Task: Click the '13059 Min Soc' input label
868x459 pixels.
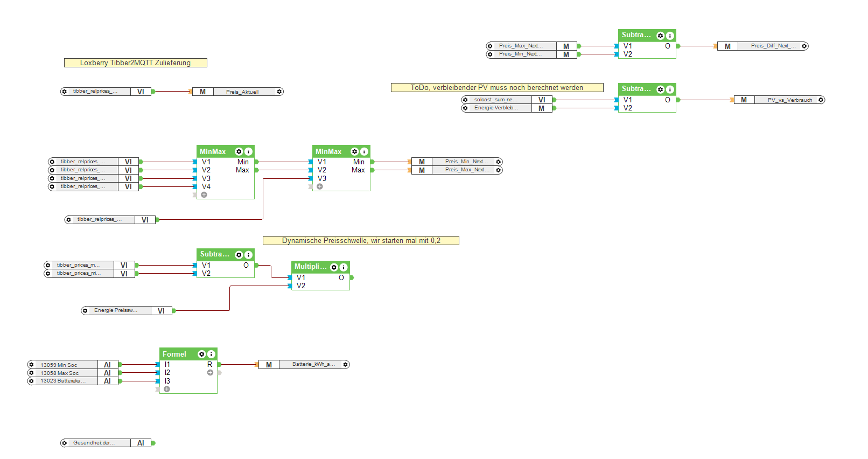Action: click(x=59, y=365)
